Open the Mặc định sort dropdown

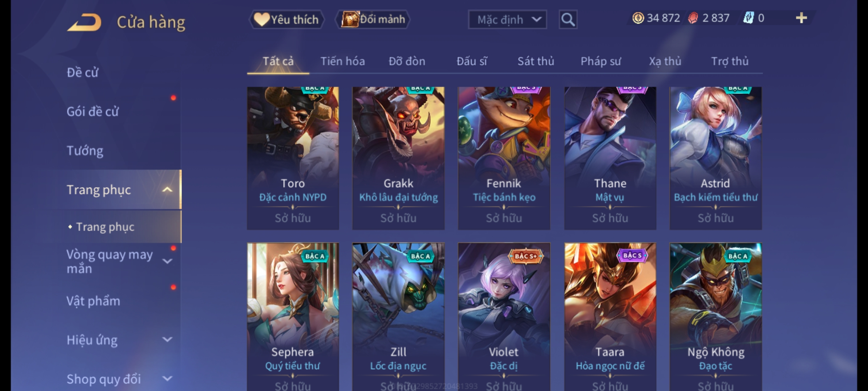coord(507,20)
